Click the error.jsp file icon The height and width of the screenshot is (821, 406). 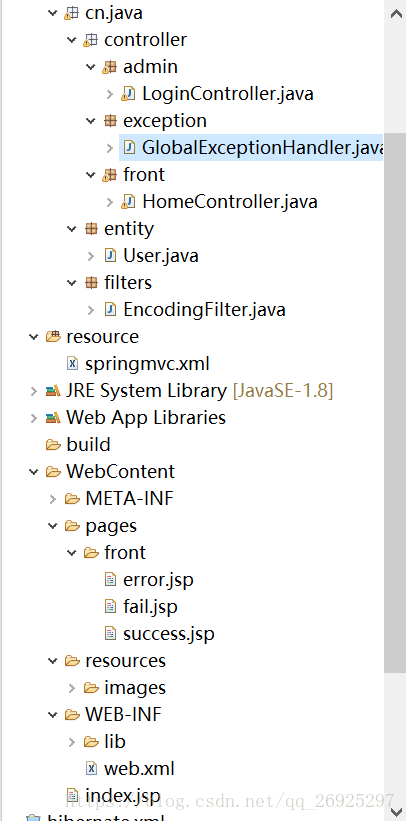click(110, 580)
